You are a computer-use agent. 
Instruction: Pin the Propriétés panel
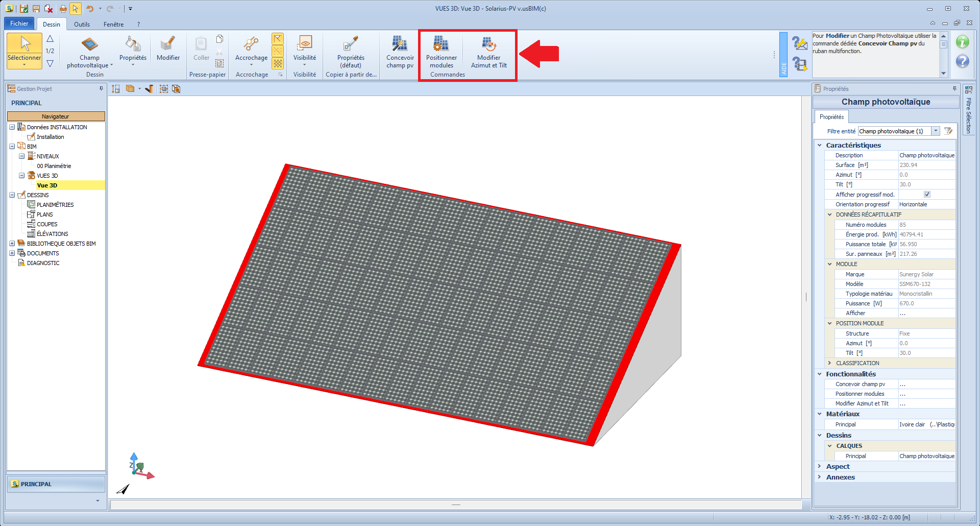point(954,89)
